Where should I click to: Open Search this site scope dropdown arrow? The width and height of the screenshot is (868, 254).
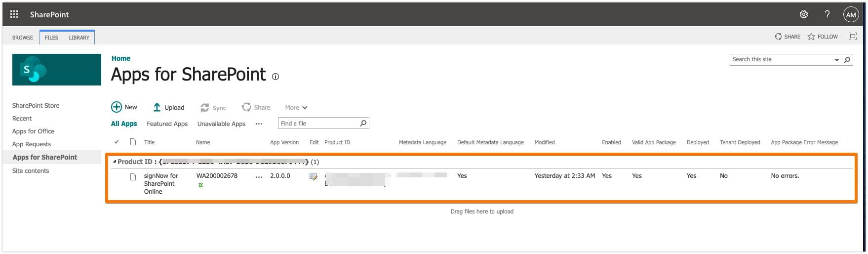837,60
